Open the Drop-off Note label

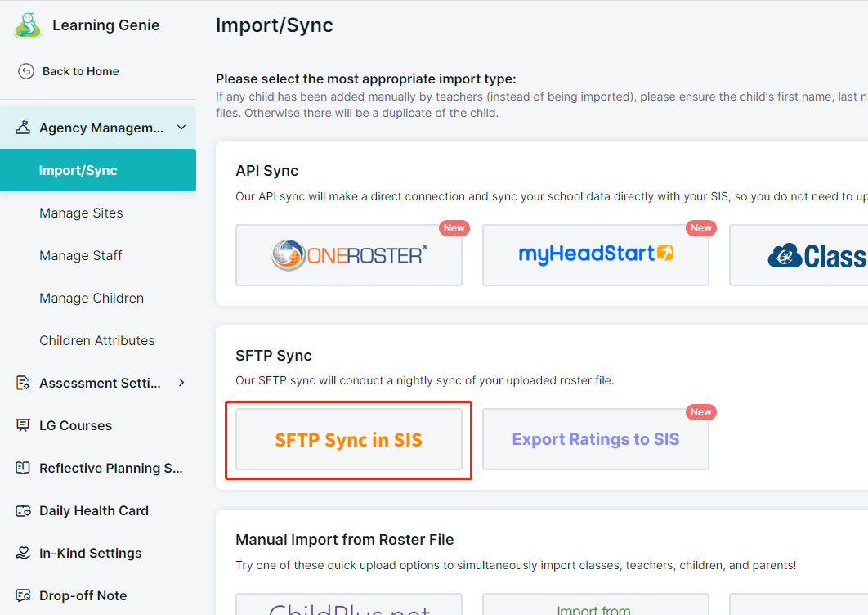click(83, 595)
